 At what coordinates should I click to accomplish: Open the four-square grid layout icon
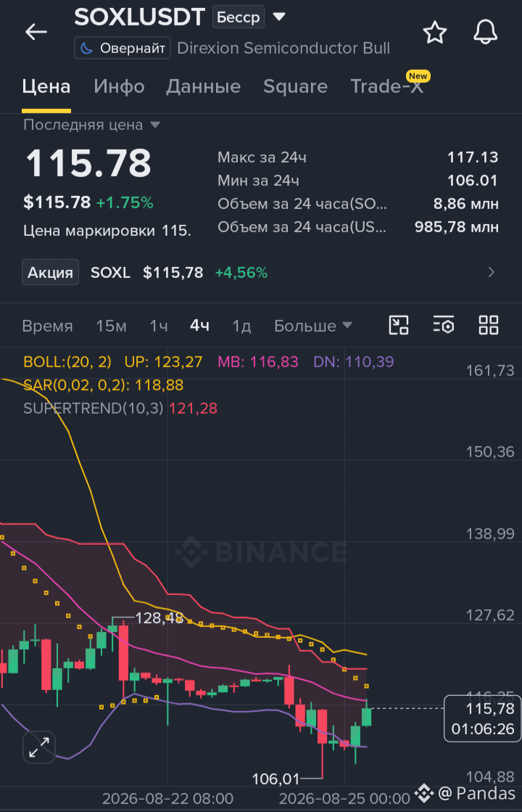(489, 325)
